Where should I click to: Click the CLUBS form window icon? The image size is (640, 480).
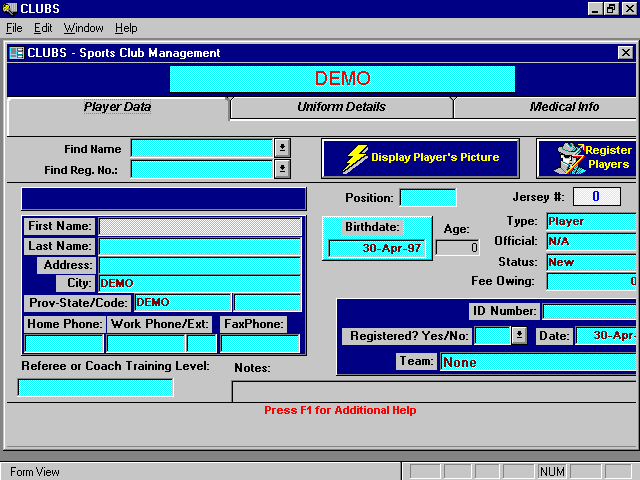click(x=16, y=53)
